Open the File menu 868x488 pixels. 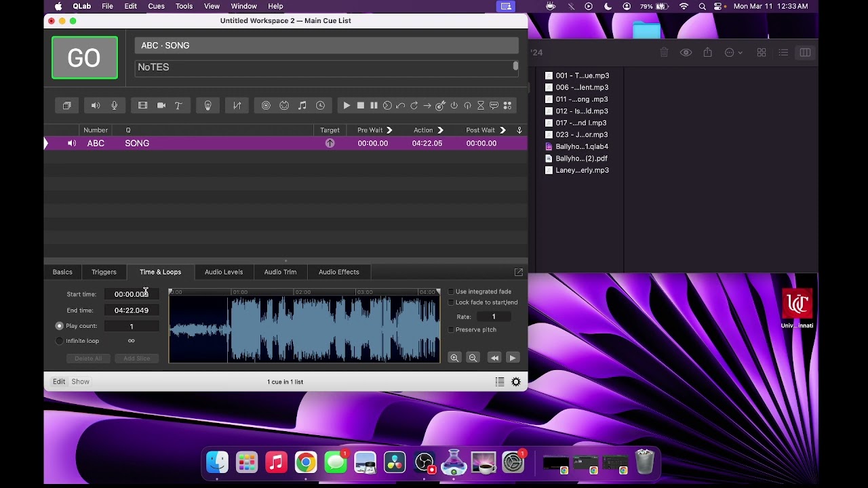(x=107, y=6)
